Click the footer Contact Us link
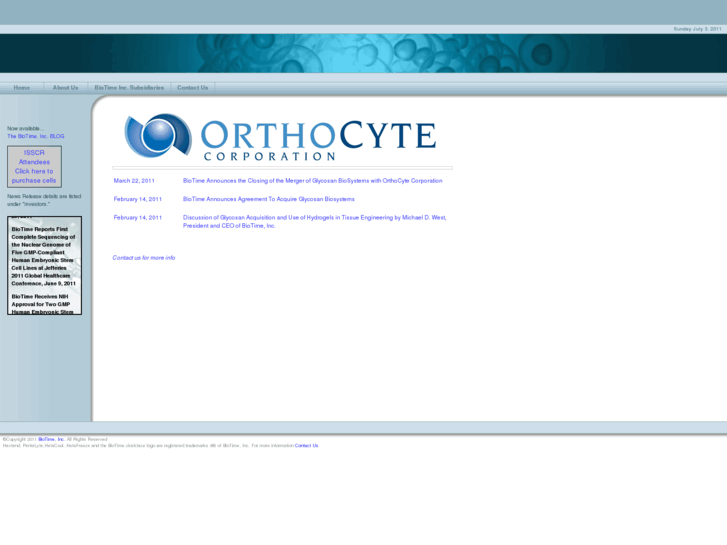 pos(306,446)
